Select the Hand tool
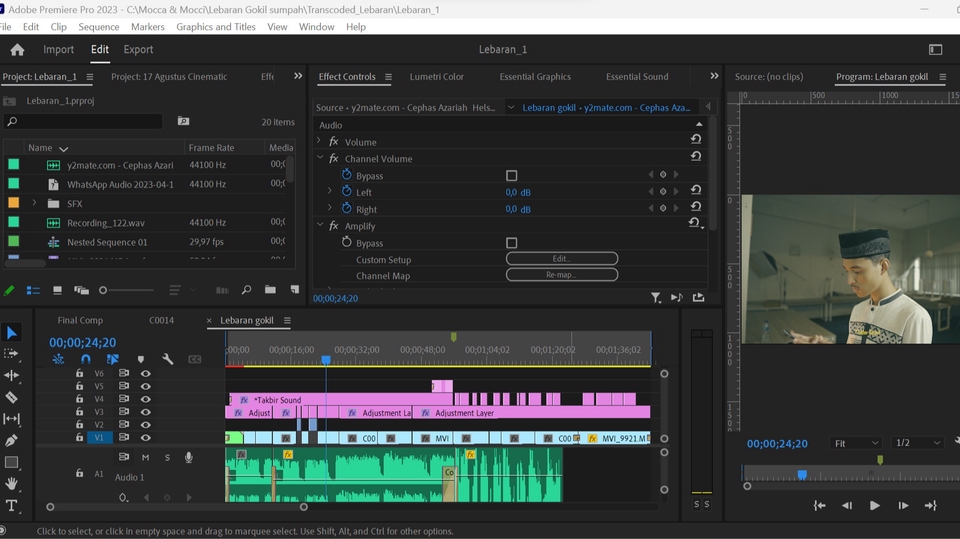The height and width of the screenshot is (539, 960). pos(11,484)
